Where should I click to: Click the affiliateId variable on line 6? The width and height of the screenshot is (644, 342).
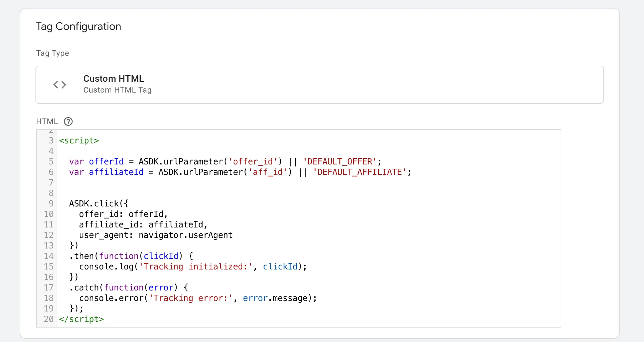[x=116, y=172]
